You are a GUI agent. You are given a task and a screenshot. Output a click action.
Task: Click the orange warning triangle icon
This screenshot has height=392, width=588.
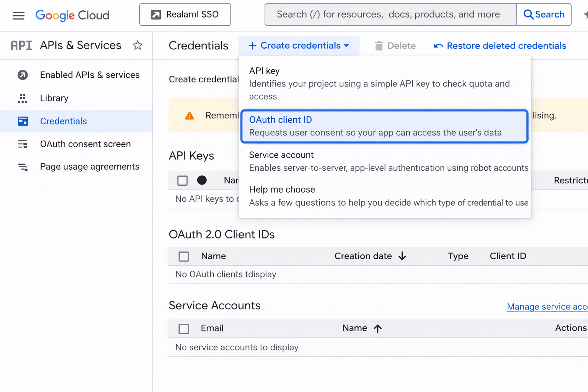(x=189, y=116)
